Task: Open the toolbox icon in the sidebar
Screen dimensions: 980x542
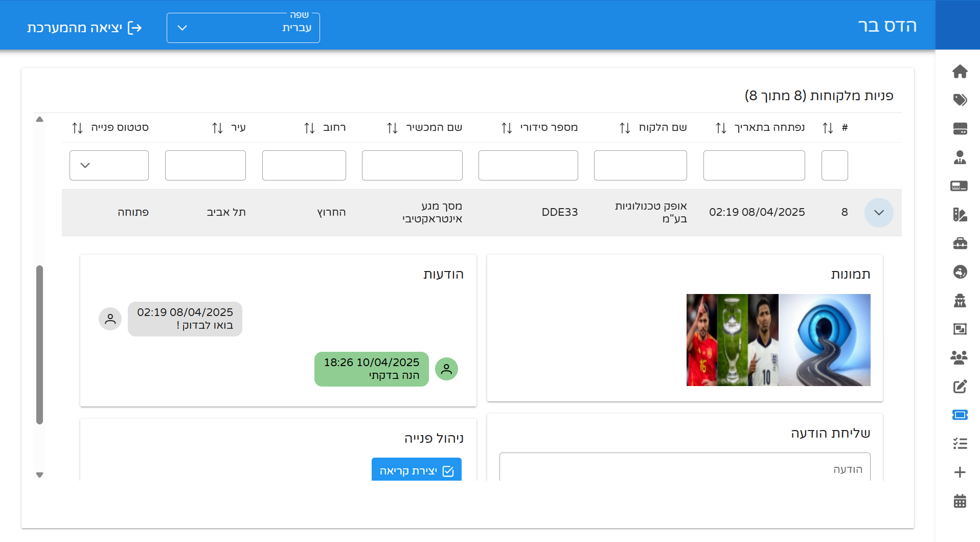Action: click(960, 243)
